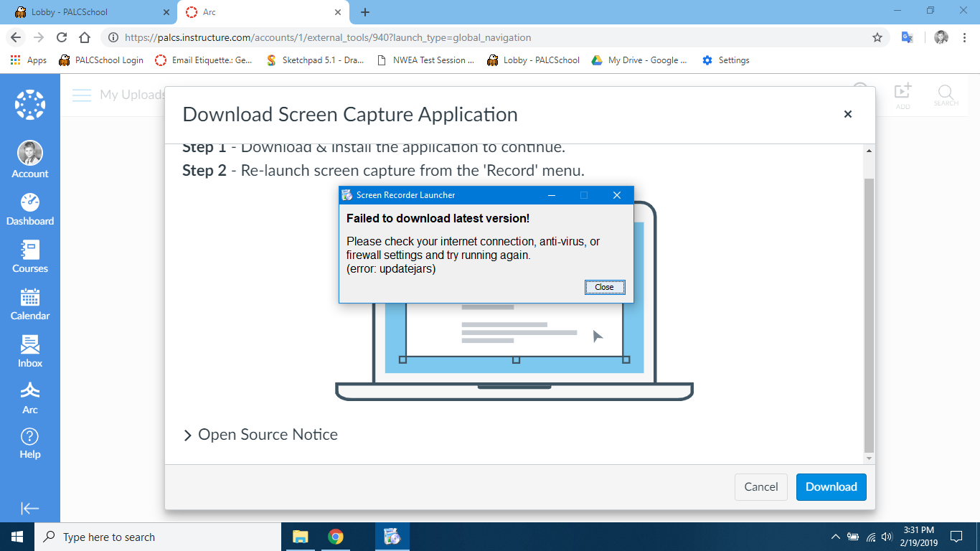Click the taskbar search box
Image resolution: width=980 pixels, height=551 pixels.
click(x=158, y=537)
